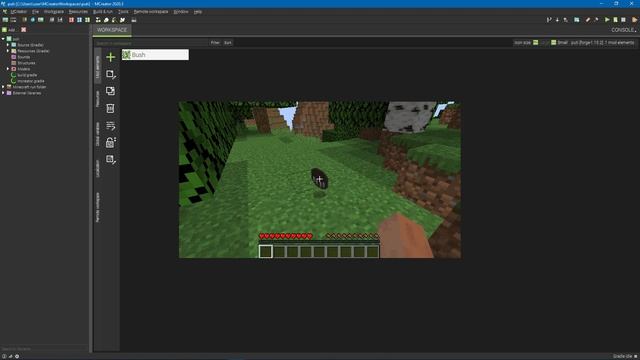
Task: Open the MCreator menu
Action: click(18, 12)
